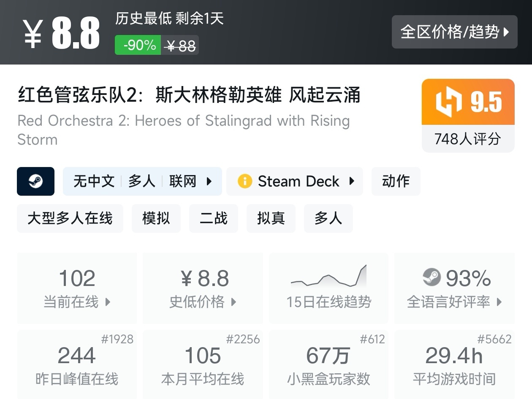
Task: Select the 大型多人在线 tag
Action: [x=70, y=218]
